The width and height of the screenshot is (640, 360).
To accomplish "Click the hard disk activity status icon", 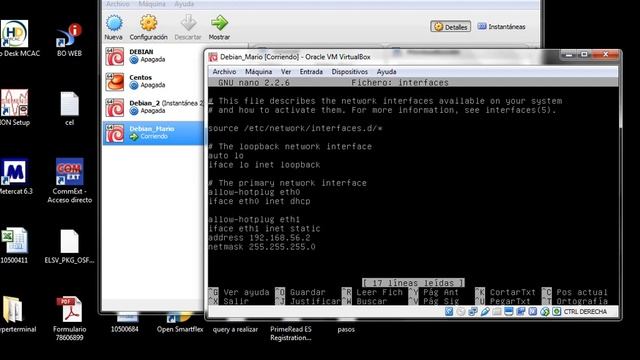I will pyautogui.click(x=449, y=312).
